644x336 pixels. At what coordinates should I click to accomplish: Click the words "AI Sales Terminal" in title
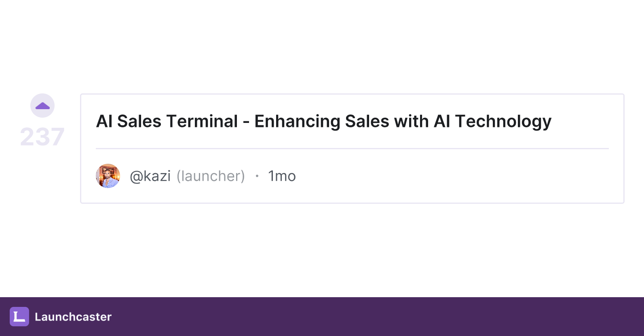coord(167,121)
